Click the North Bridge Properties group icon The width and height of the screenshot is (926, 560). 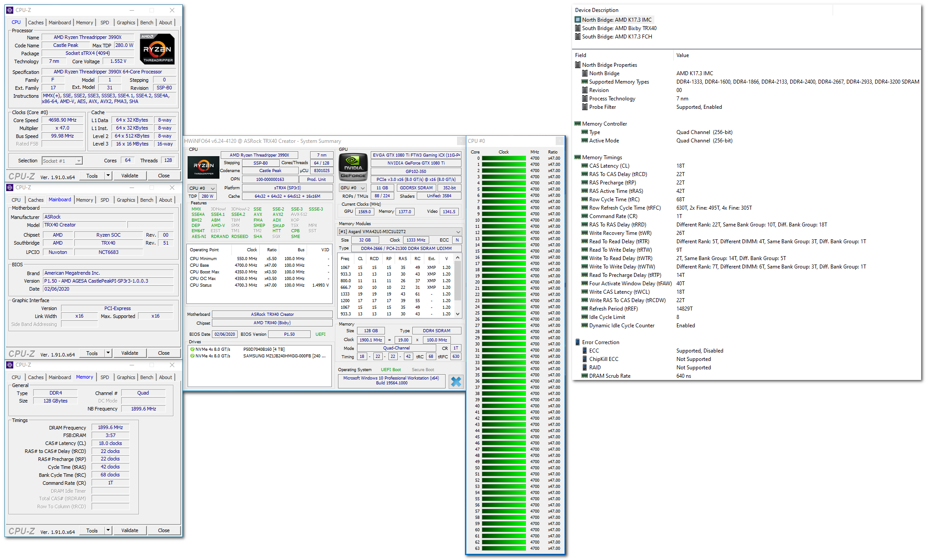click(578, 65)
